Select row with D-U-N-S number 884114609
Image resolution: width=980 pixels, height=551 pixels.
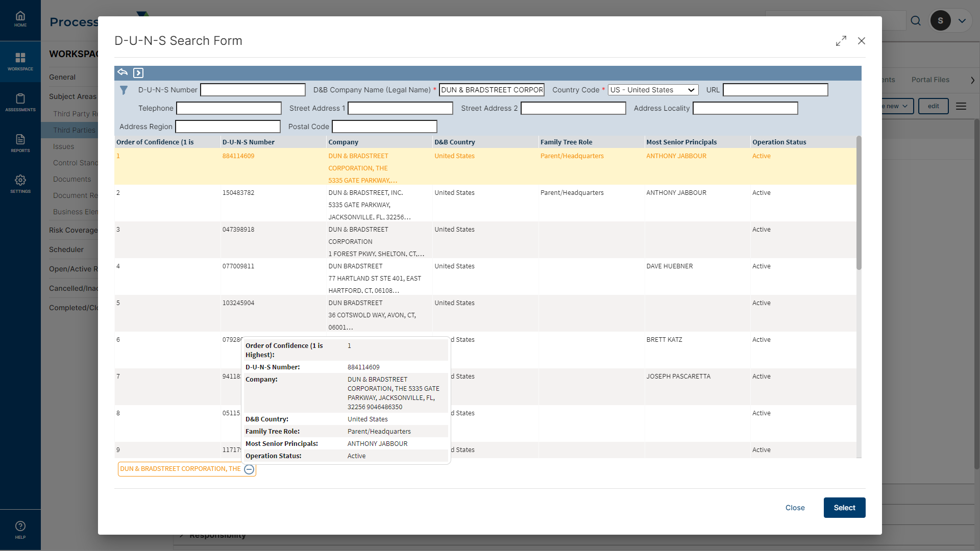click(485, 166)
